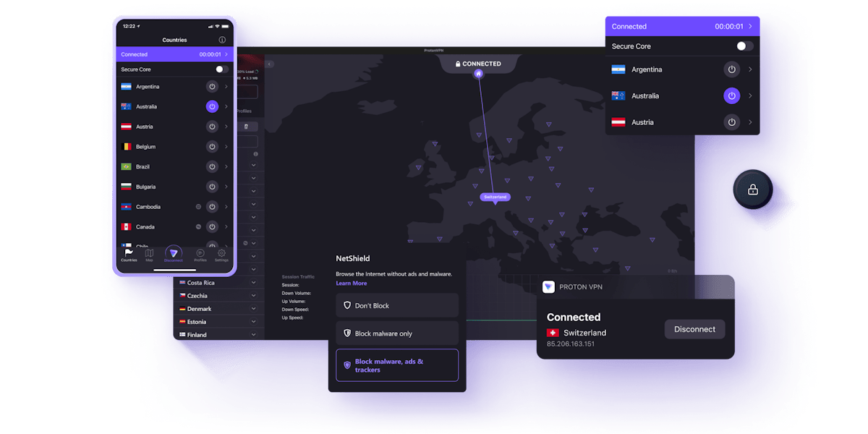
Task: Expand Estonia row in desktop list
Action: click(x=253, y=322)
